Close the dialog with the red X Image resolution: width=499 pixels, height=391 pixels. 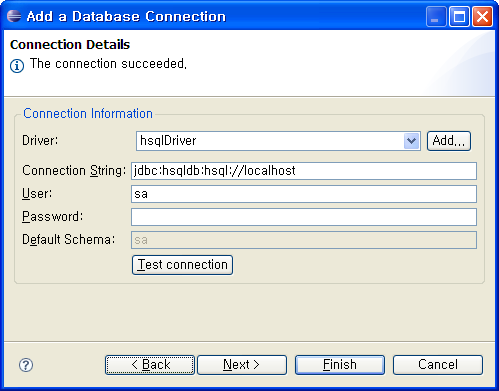[x=482, y=16]
